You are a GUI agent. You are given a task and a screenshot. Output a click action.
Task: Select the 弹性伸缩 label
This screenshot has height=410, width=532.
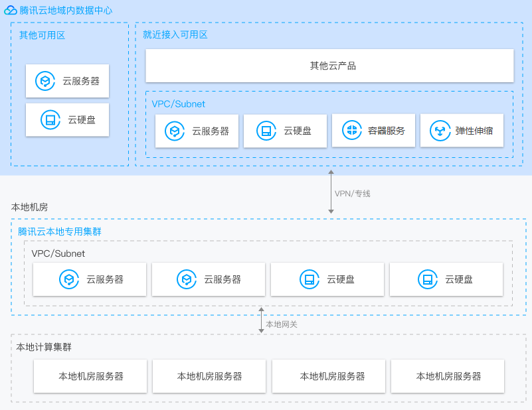[474, 131]
